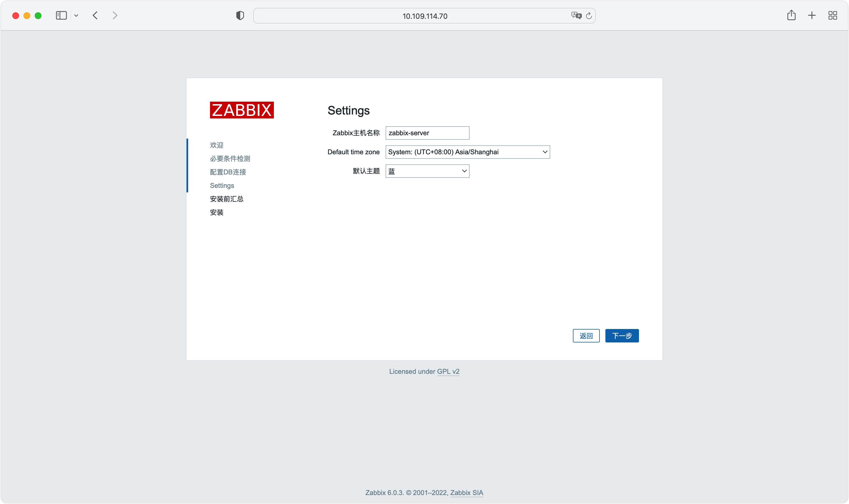Click the 下一步 next step button

(622, 335)
